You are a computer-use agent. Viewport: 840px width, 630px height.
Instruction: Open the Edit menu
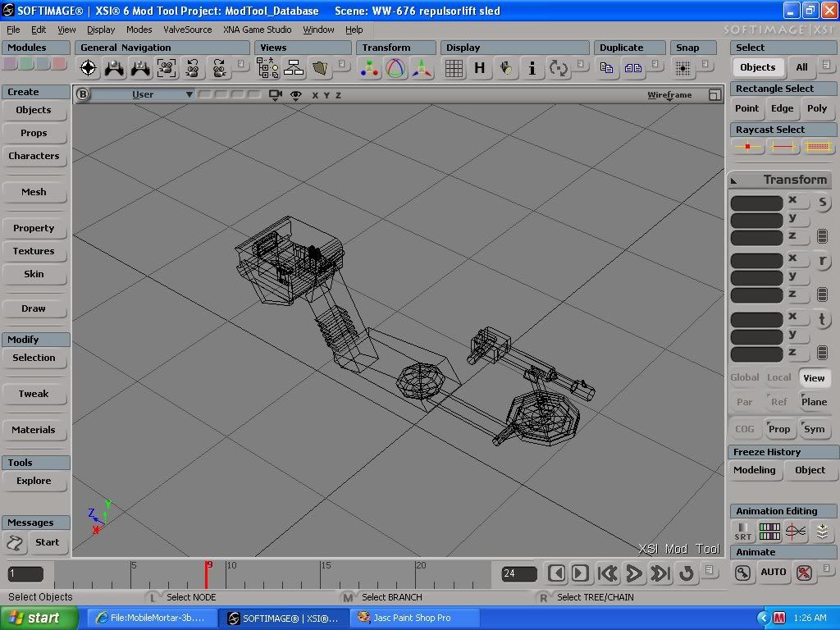38,30
